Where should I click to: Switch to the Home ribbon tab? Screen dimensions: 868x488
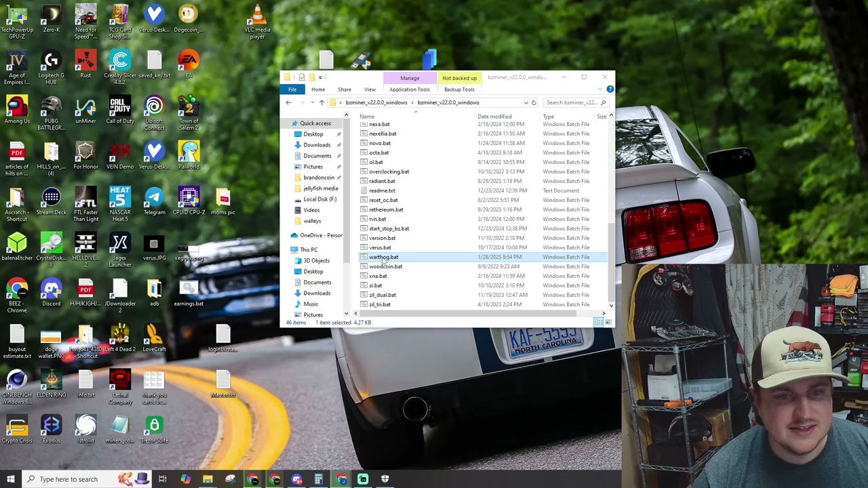point(318,89)
